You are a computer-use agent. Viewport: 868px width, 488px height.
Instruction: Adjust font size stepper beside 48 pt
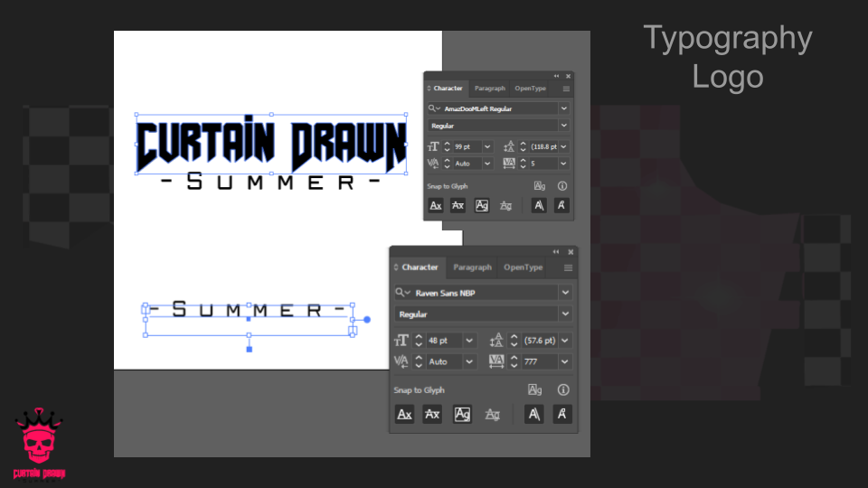coord(419,341)
